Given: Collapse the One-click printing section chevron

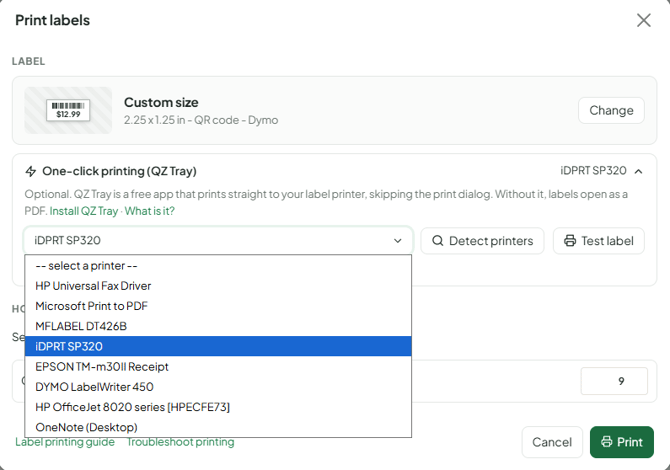Looking at the screenshot, I should coord(638,171).
